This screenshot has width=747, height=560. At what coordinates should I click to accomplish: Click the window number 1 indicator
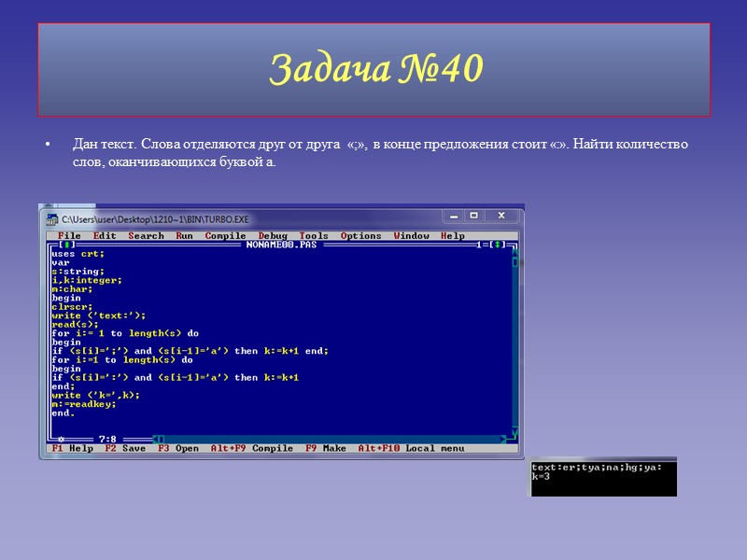(479, 245)
